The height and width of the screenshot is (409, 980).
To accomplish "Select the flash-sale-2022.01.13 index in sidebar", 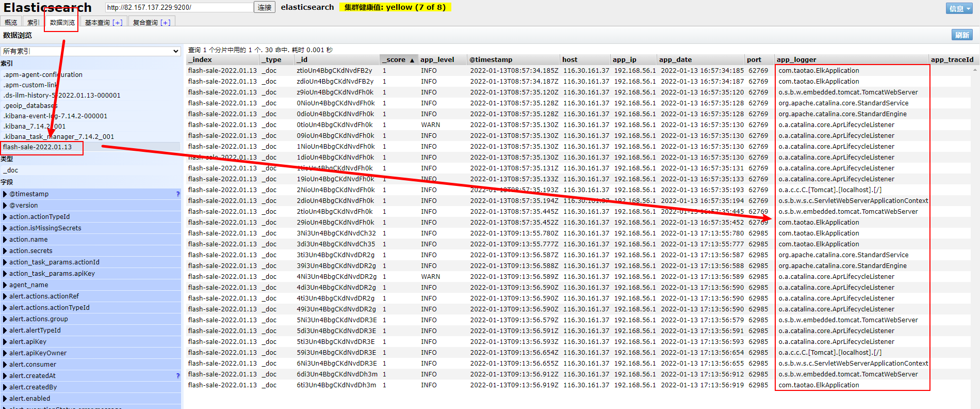I will tap(90, 147).
